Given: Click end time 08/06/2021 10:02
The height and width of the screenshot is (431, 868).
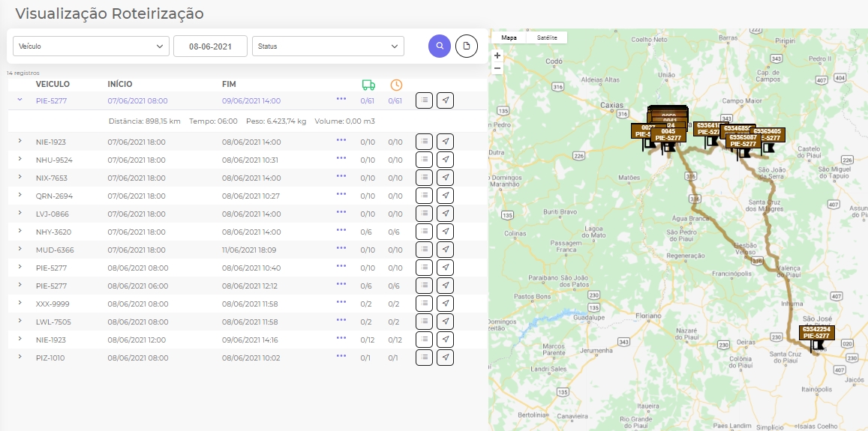Looking at the screenshot, I should [251, 358].
